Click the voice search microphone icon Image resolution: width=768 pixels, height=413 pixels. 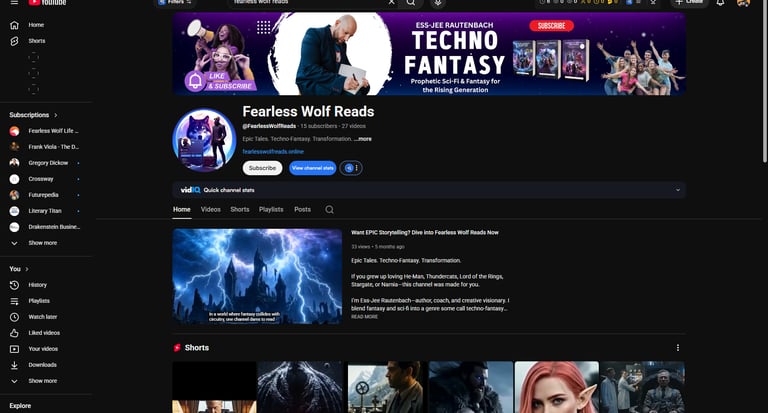[438, 2]
